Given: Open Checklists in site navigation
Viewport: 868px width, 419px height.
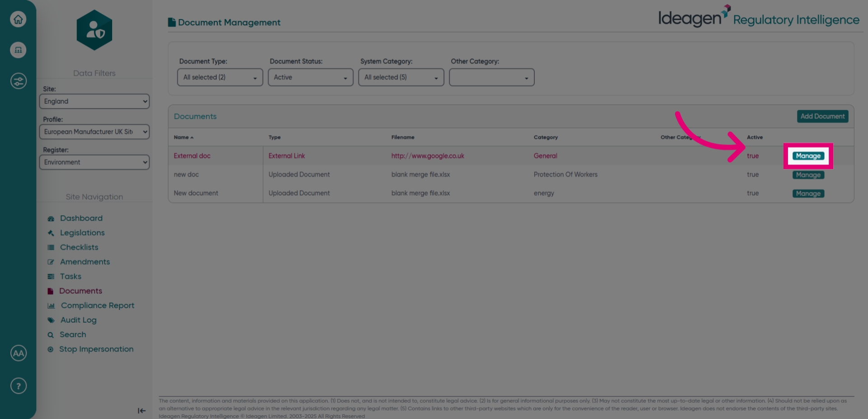Looking at the screenshot, I should pos(79,247).
